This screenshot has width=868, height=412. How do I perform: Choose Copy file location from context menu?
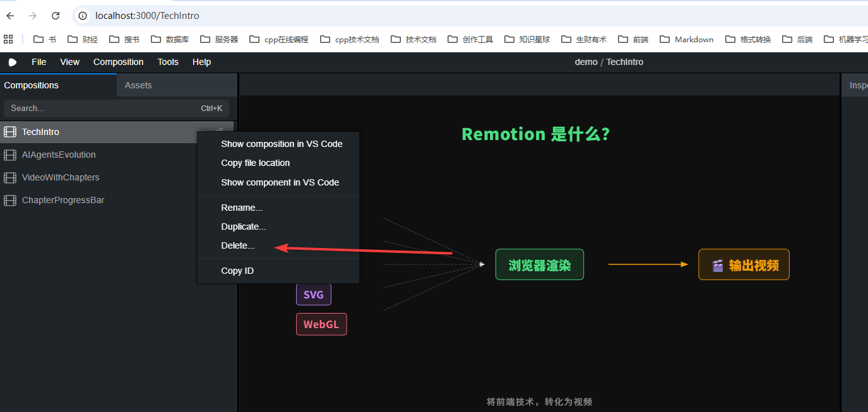pyautogui.click(x=278, y=163)
